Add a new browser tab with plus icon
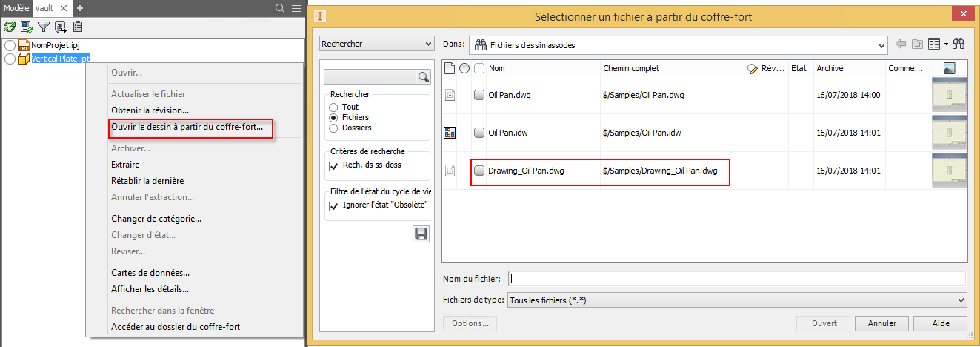Screen dimensions: 980x347 tap(80, 8)
